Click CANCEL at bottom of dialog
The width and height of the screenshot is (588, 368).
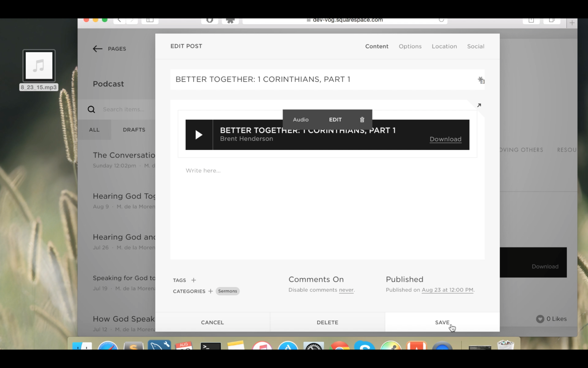[x=212, y=322]
